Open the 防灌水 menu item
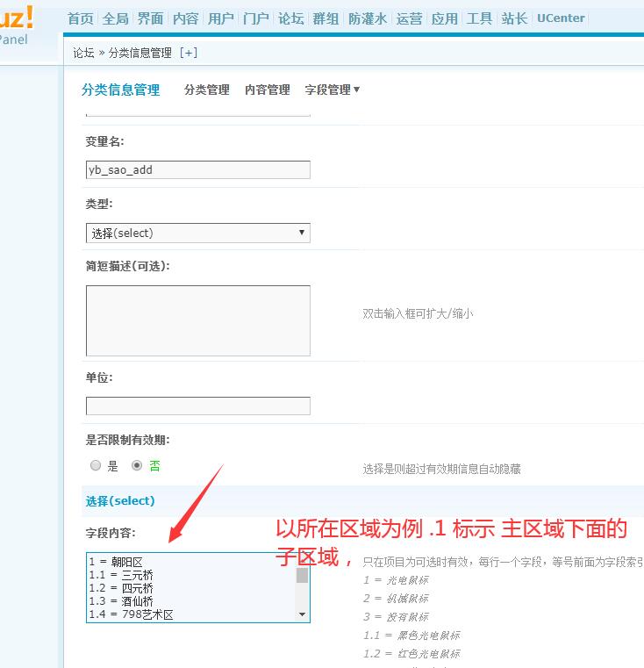 (x=368, y=18)
